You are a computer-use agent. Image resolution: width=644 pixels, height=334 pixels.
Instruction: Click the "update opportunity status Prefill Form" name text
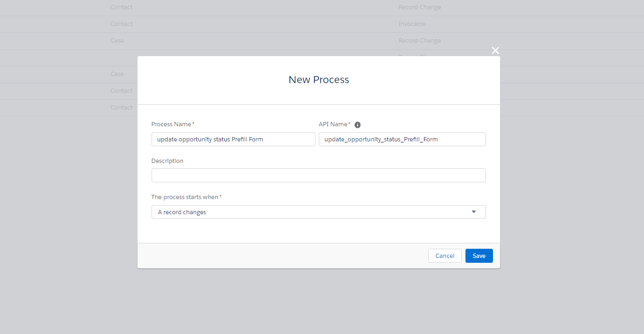(210, 139)
